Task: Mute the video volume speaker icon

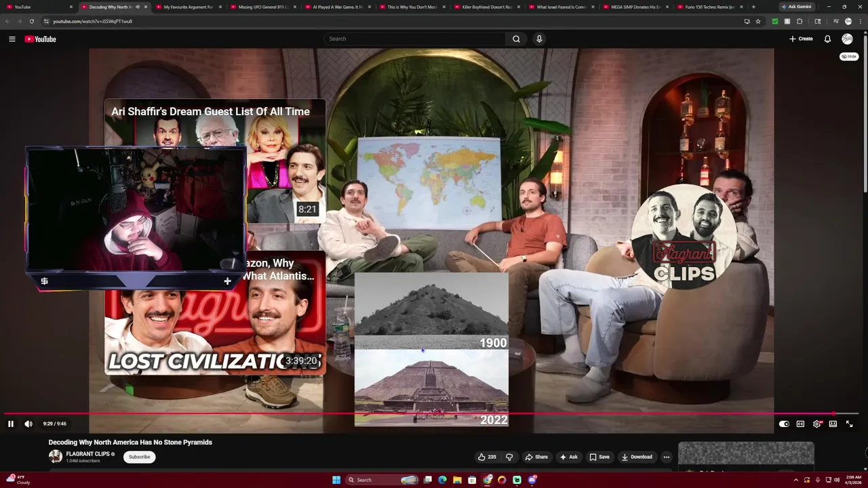Action: click(x=28, y=424)
